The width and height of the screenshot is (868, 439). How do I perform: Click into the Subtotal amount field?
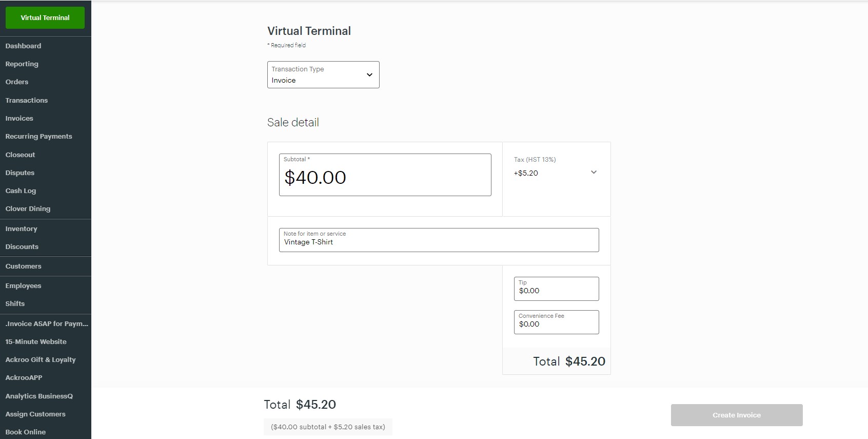click(x=384, y=177)
